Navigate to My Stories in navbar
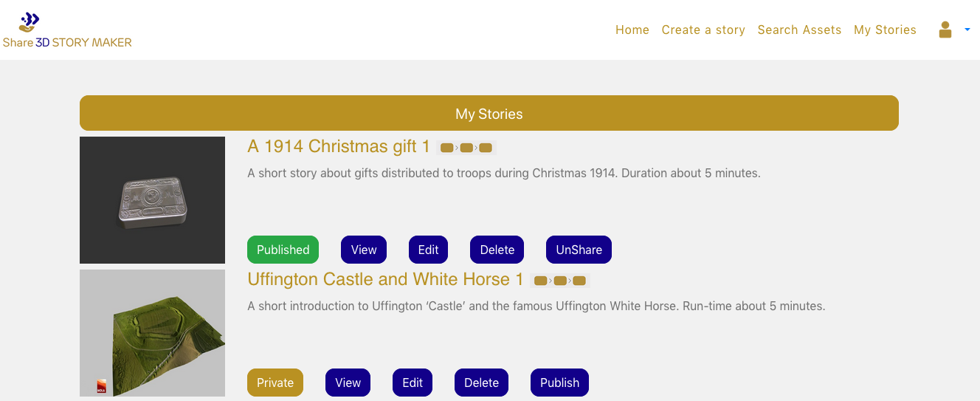This screenshot has height=401, width=980. tap(885, 30)
